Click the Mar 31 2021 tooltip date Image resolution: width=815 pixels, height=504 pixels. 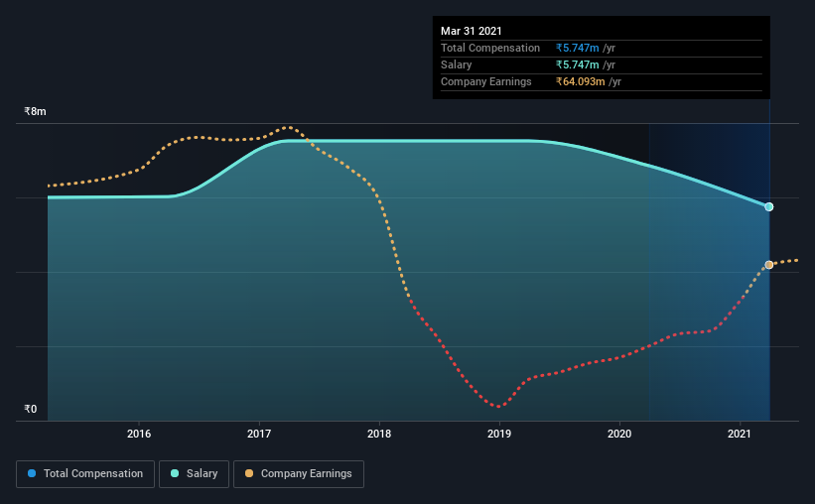click(471, 31)
